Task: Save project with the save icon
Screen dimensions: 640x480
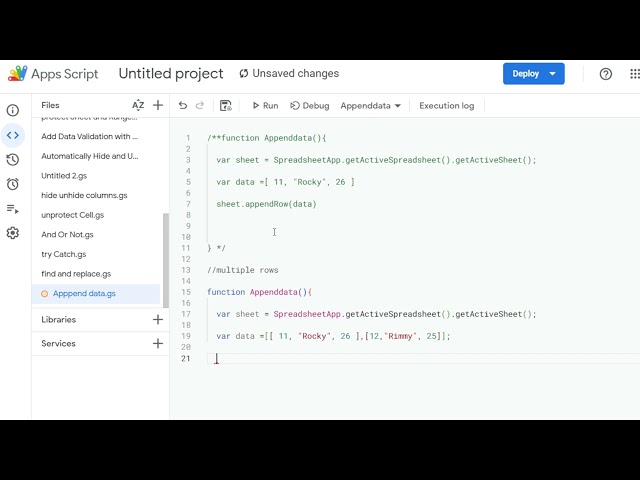Action: pos(226,106)
